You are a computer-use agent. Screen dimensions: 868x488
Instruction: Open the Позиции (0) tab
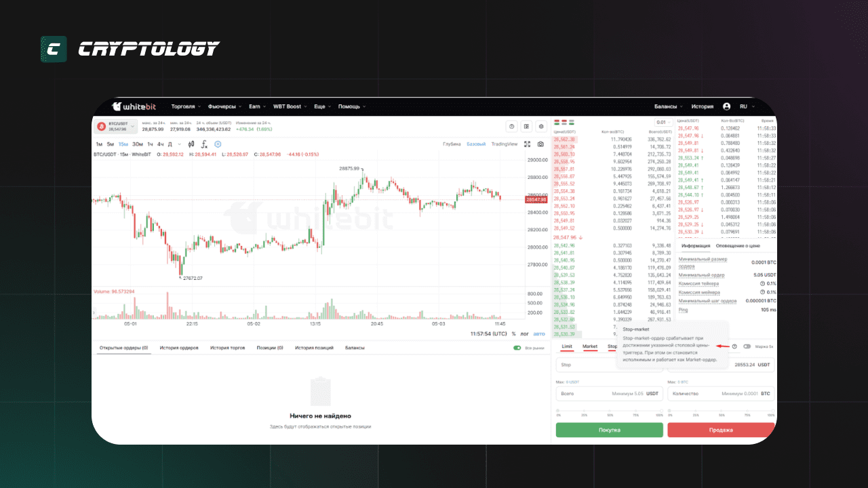(x=270, y=348)
